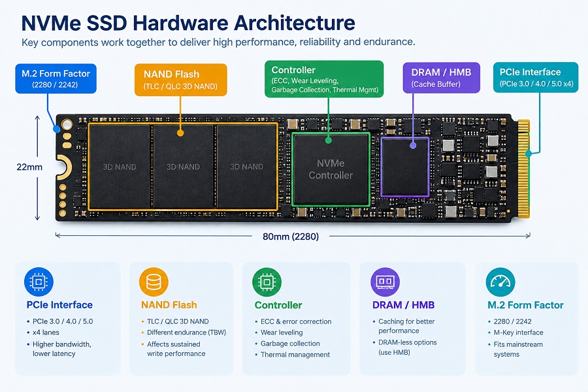
Task: Click the 'DRAM / HMB' card heading
Action: tap(403, 305)
